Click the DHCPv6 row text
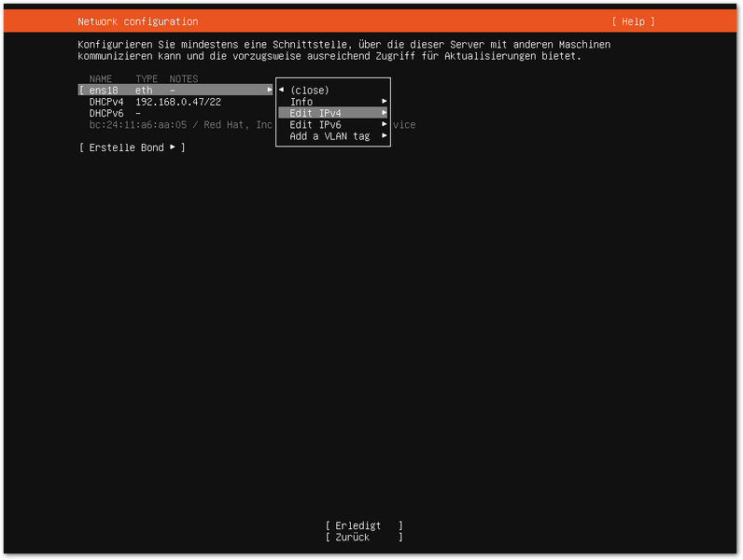The width and height of the screenshot is (743, 560). 115,113
